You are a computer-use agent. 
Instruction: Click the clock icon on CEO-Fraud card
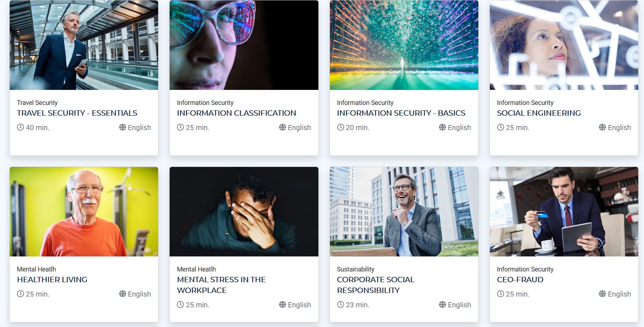click(x=501, y=294)
